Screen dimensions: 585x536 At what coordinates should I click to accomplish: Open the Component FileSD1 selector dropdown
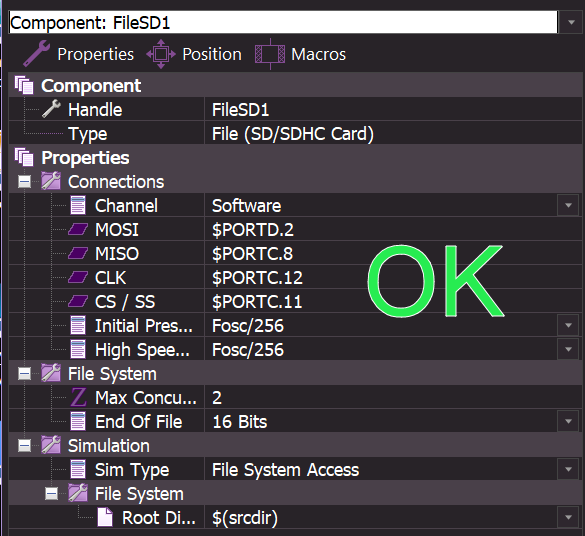[x=571, y=22]
